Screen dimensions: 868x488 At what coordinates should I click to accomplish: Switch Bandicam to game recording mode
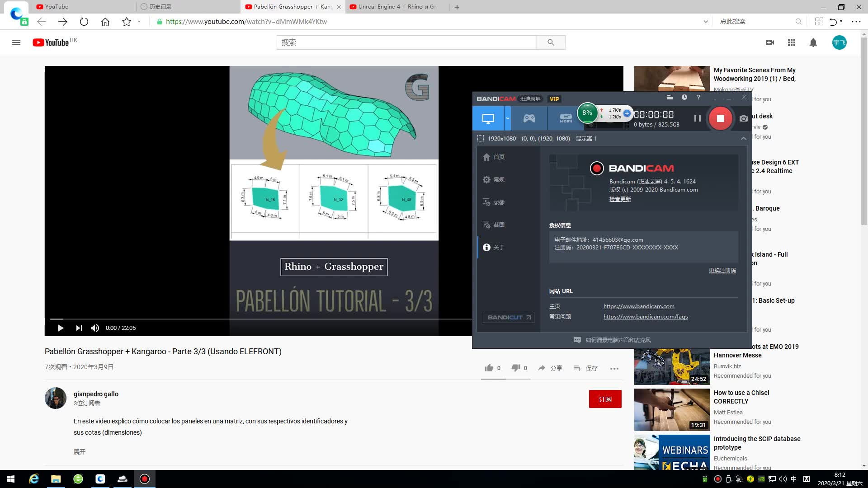529,118
